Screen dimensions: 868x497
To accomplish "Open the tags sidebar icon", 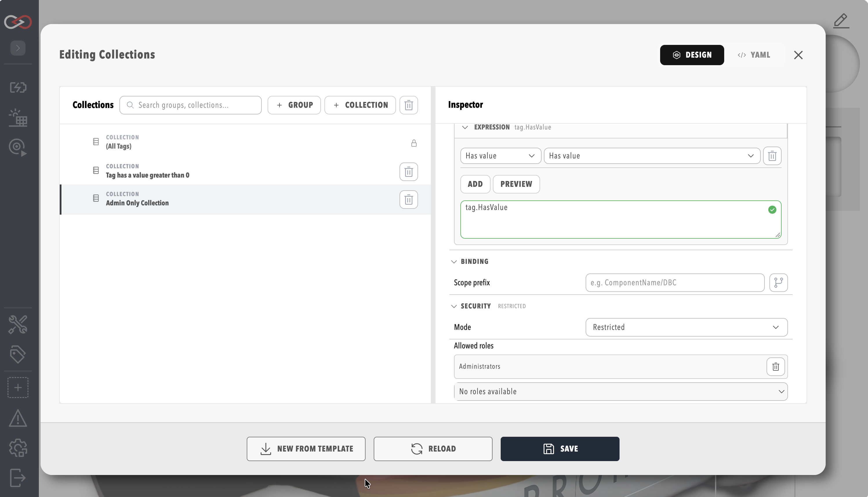I will (x=18, y=355).
